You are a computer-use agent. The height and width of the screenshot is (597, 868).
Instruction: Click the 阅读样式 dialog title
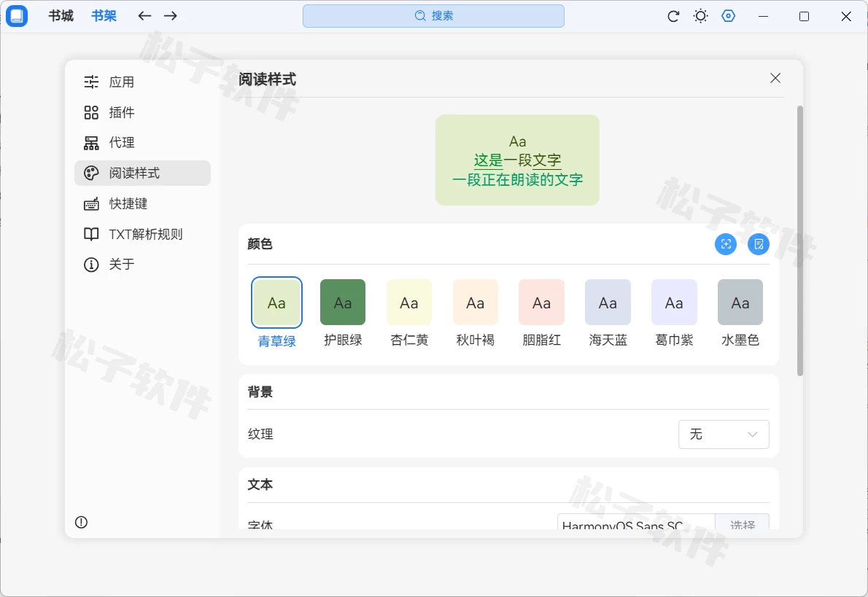click(268, 79)
